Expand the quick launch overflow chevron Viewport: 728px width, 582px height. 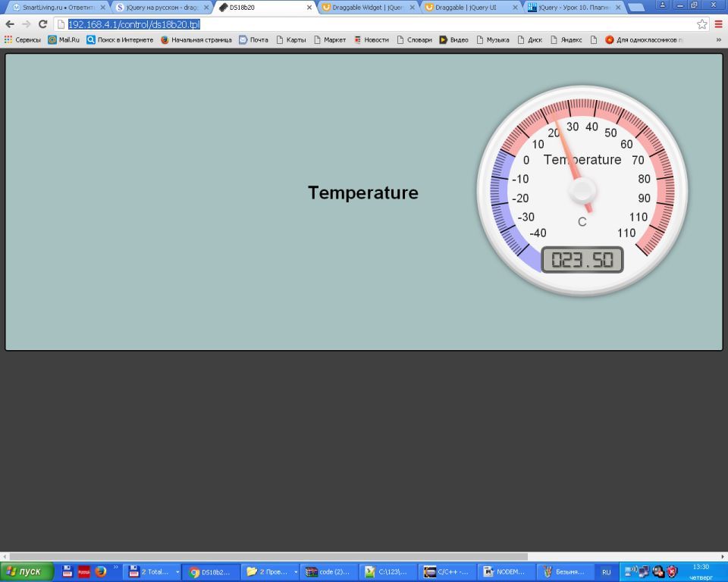pyautogui.click(x=115, y=567)
